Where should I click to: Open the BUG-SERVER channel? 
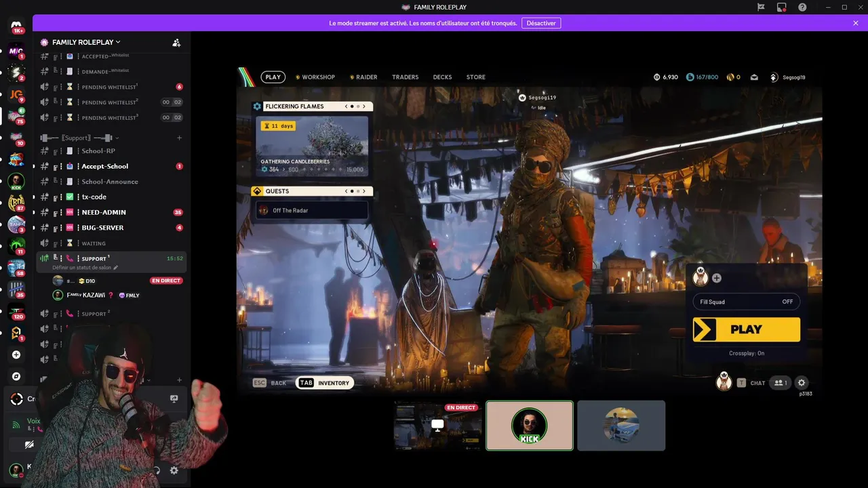(x=112, y=228)
